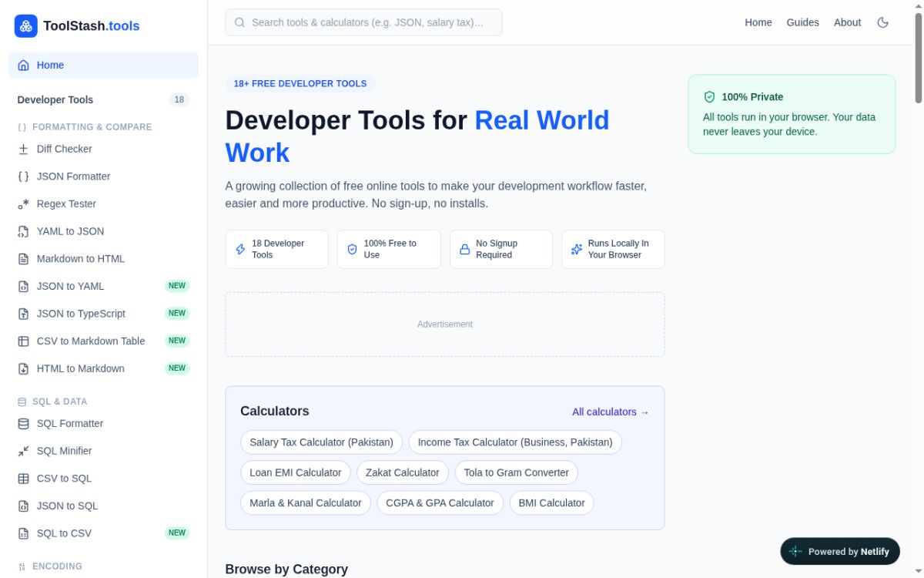Click the Developer Tools count badge 18

click(x=179, y=99)
